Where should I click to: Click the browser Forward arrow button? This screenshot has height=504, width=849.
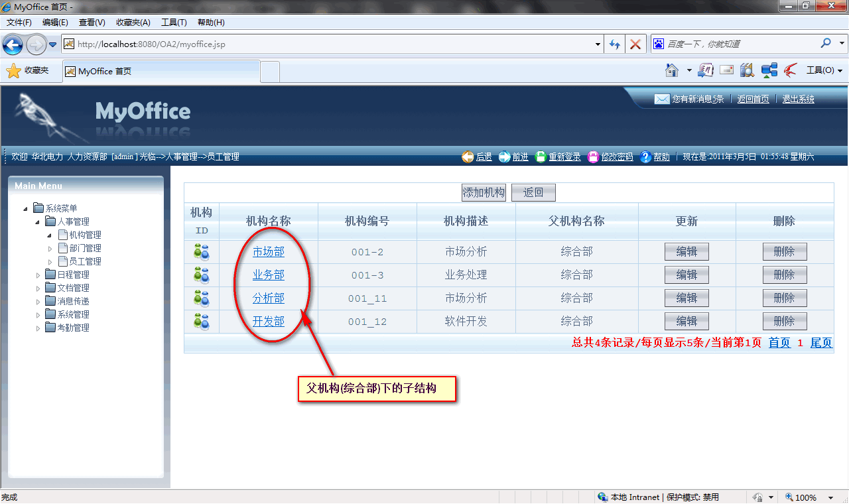point(36,44)
